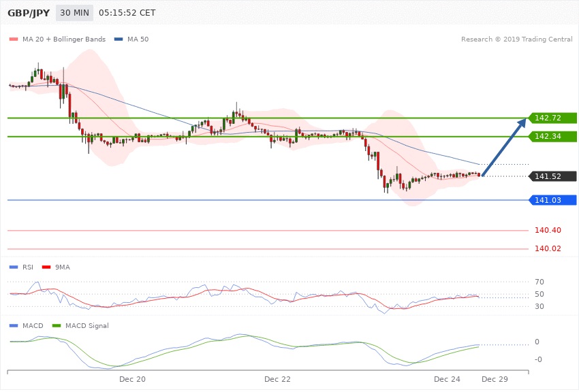The height and width of the screenshot is (392, 579).
Task: Click the 05:15:52 CET timestamp
Action: (127, 13)
